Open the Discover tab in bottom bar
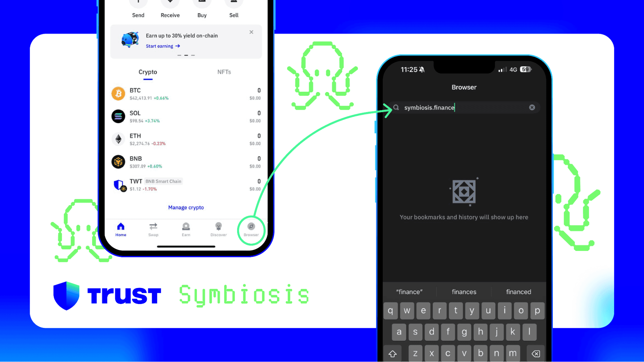The height and width of the screenshot is (362, 644). coord(219,230)
